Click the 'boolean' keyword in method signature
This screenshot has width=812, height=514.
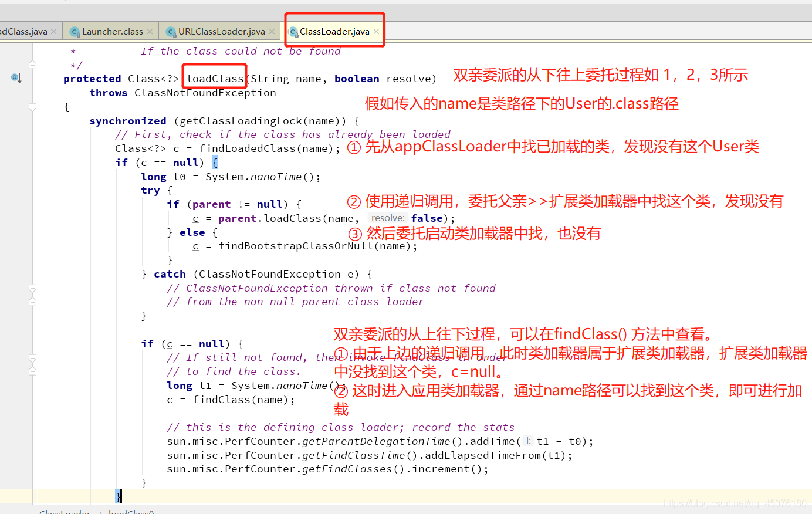click(357, 79)
